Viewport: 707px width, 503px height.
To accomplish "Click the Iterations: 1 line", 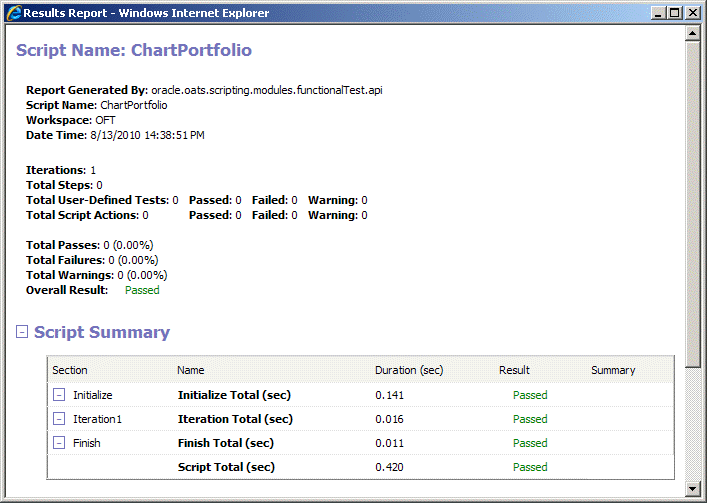I will point(61,170).
